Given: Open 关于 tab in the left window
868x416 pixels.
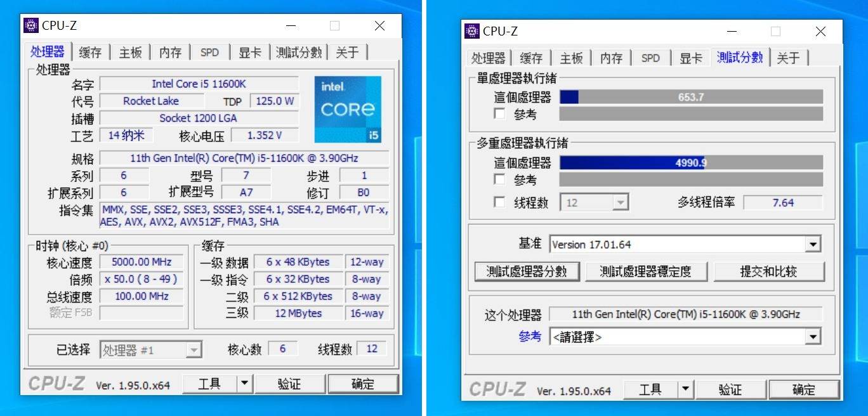Looking at the screenshot, I should tap(346, 53).
